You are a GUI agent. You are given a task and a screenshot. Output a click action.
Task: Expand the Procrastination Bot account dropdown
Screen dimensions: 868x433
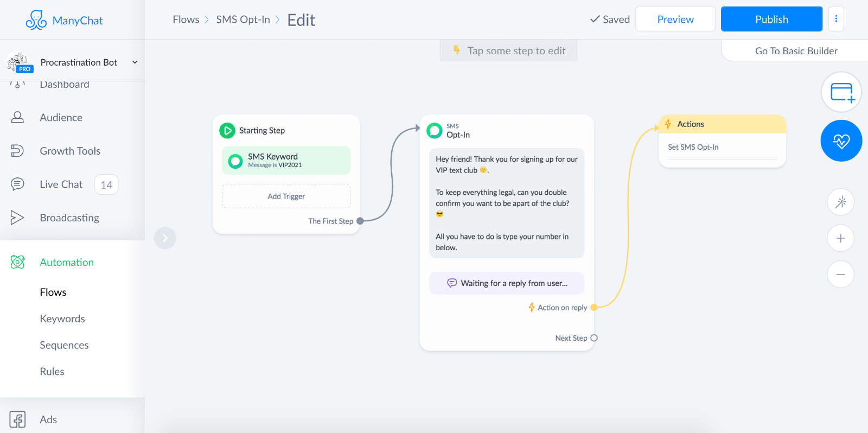click(x=135, y=62)
